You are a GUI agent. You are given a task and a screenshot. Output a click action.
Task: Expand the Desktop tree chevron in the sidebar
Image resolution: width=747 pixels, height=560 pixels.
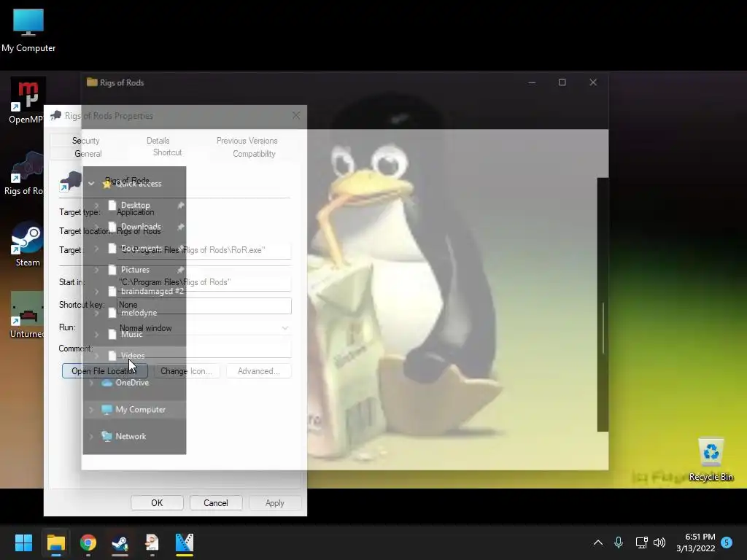tap(97, 205)
